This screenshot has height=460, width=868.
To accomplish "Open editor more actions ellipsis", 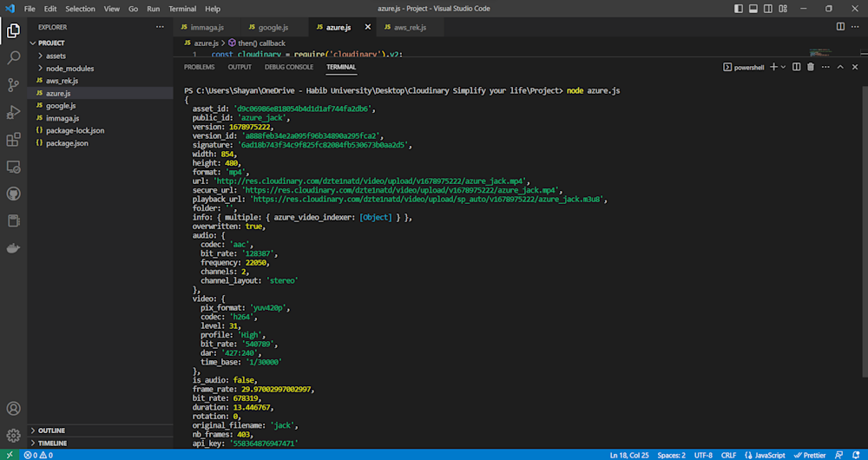I will [857, 27].
